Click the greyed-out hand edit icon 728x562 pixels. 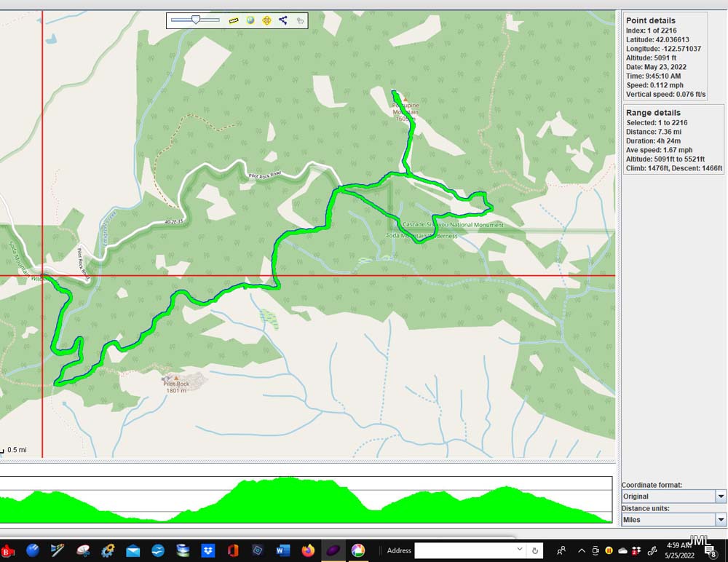click(x=300, y=20)
